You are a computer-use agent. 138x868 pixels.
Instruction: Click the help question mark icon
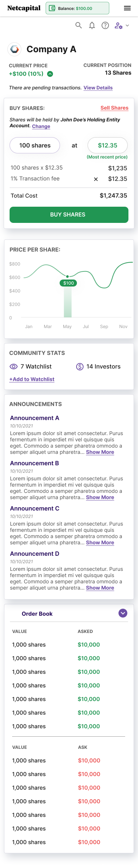[105, 25]
